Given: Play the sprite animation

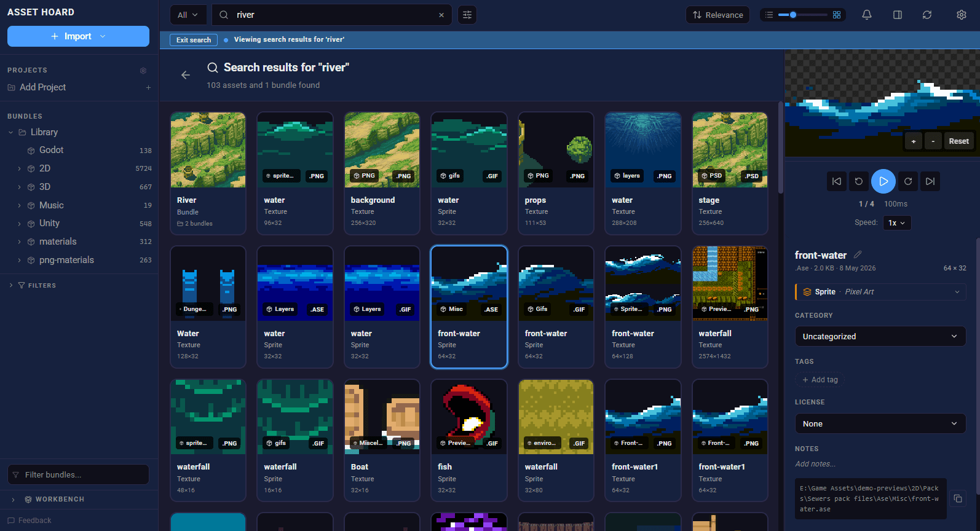Looking at the screenshot, I should (x=883, y=181).
